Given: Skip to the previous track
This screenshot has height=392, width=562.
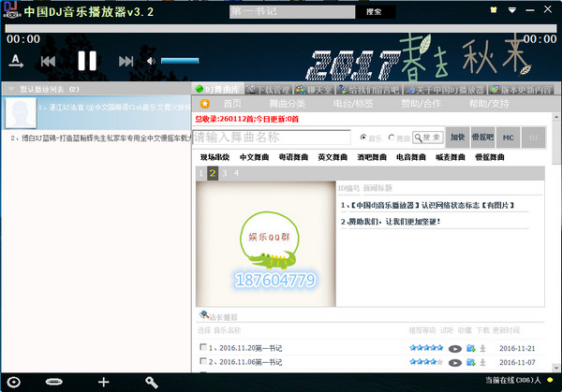Looking at the screenshot, I should click(48, 61).
